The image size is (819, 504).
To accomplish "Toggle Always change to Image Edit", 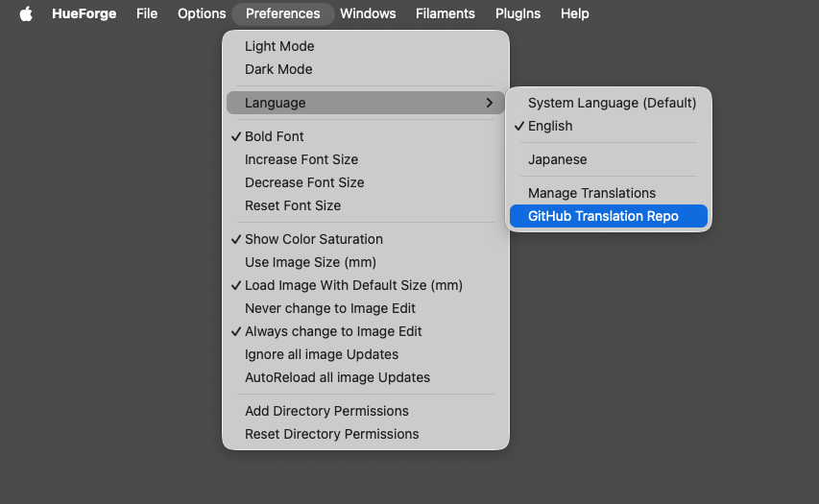I will coord(366,331).
